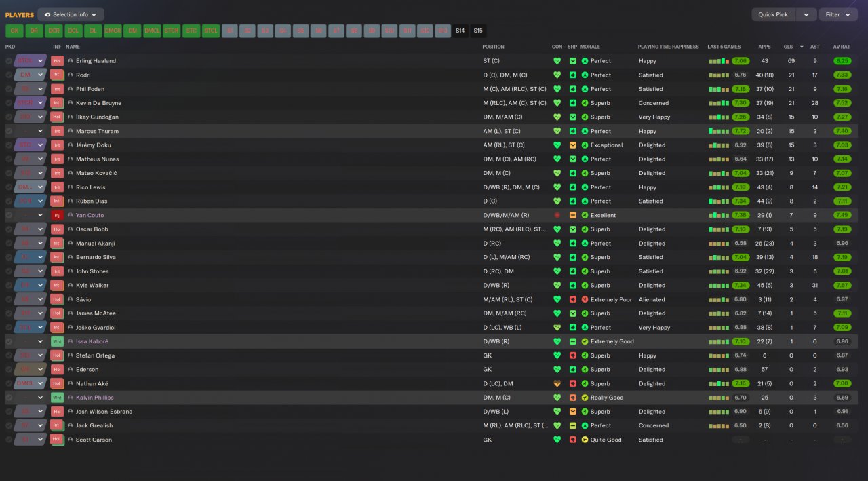The image size is (868, 481).
Task: Click Hol status icon for Stefan Ortega
Action: tap(57, 355)
